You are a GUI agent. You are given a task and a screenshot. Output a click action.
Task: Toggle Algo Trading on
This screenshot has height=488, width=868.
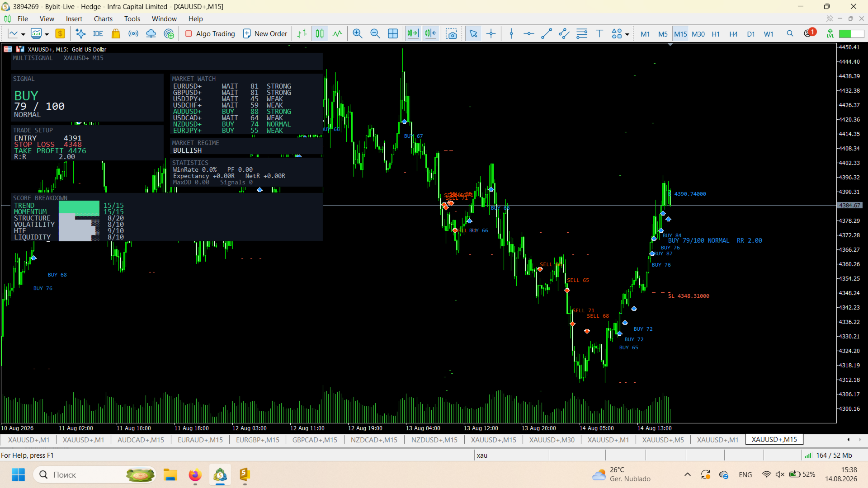coord(210,34)
